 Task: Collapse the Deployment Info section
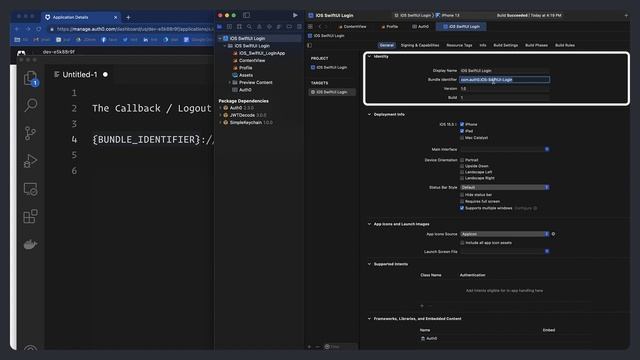pos(369,114)
